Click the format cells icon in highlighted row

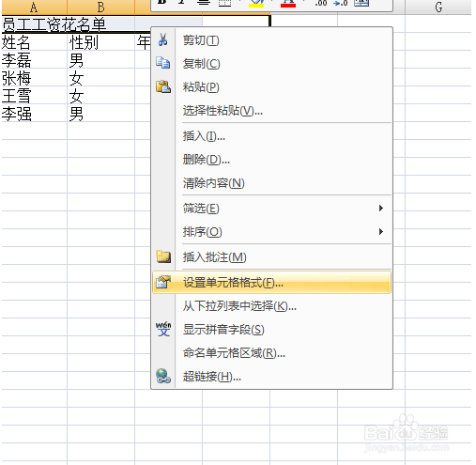163,282
